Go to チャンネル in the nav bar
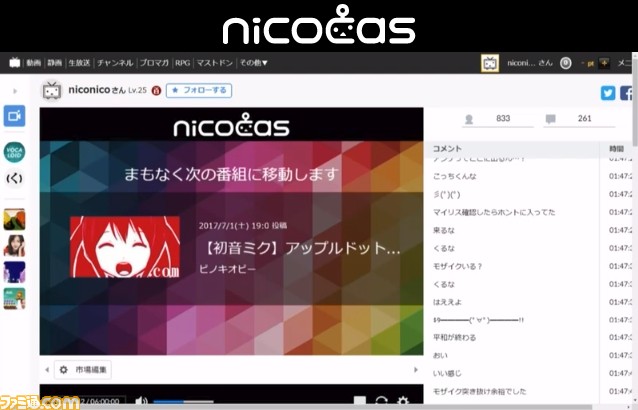Viewport: 638px width, 410px height. coord(115,62)
